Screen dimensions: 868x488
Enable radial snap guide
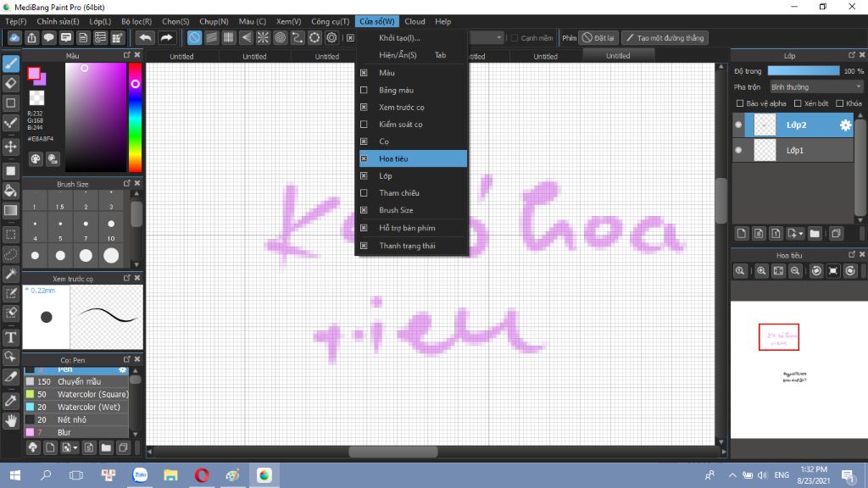pyautogui.click(x=263, y=37)
